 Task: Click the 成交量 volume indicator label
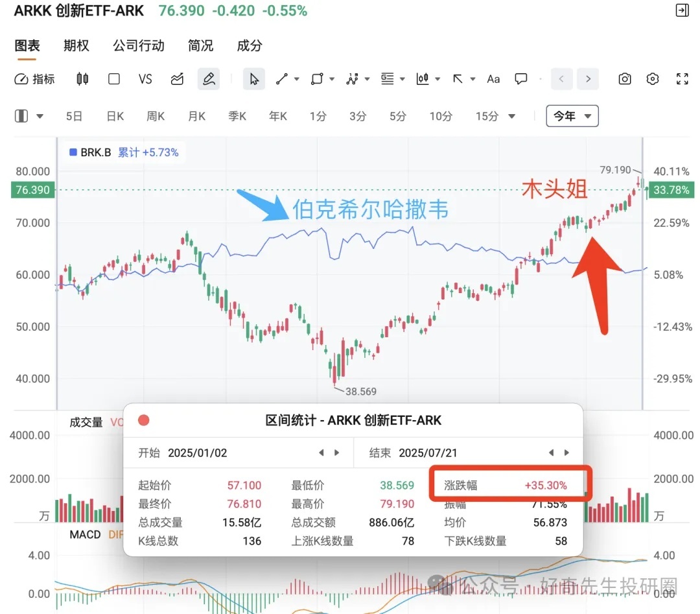coord(86,422)
